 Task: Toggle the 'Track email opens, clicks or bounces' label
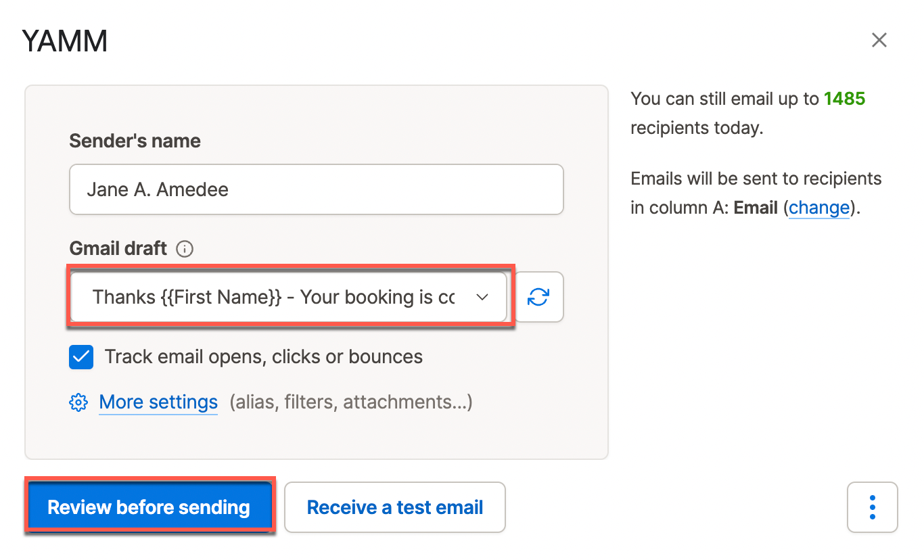click(263, 357)
